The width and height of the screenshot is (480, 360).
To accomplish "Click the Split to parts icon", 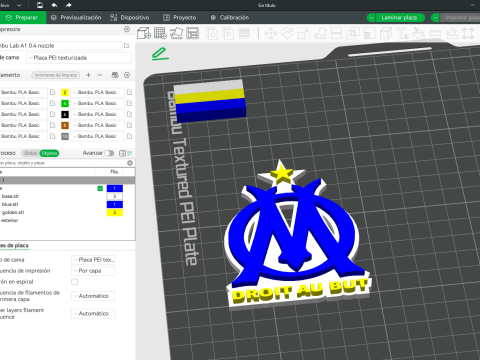I will pyautogui.click(x=228, y=33).
